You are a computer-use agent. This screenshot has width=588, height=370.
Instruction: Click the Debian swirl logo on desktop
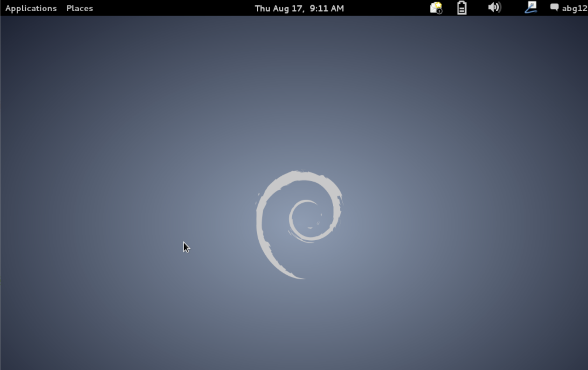[299, 224]
